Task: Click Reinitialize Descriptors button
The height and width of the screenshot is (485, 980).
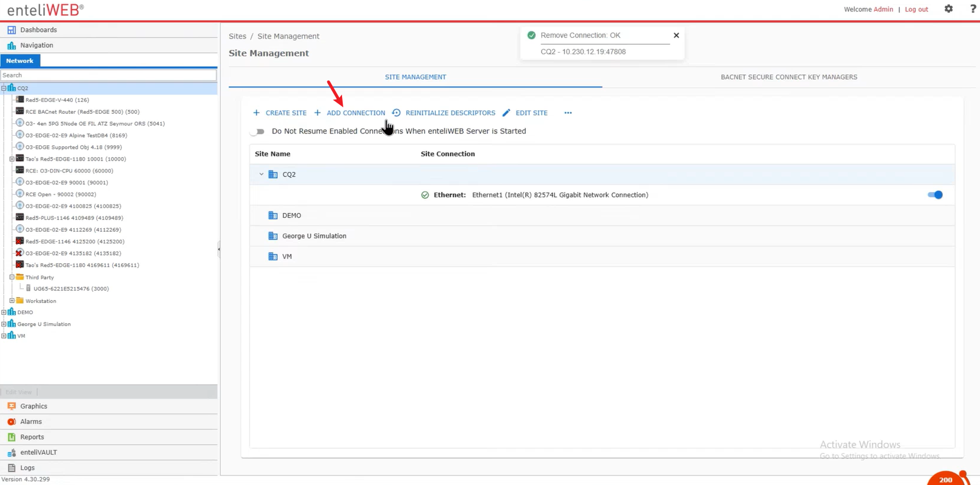Action: [x=443, y=113]
